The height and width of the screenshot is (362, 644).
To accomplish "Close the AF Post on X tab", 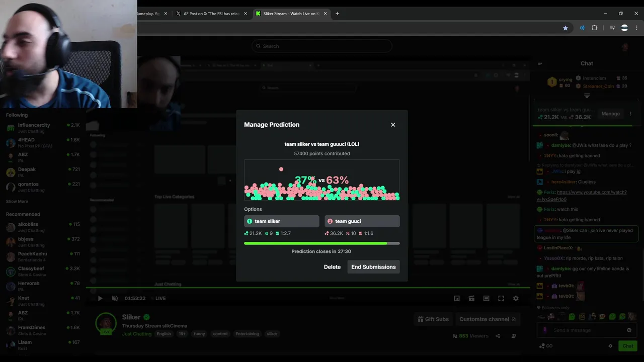I will [x=246, y=14].
